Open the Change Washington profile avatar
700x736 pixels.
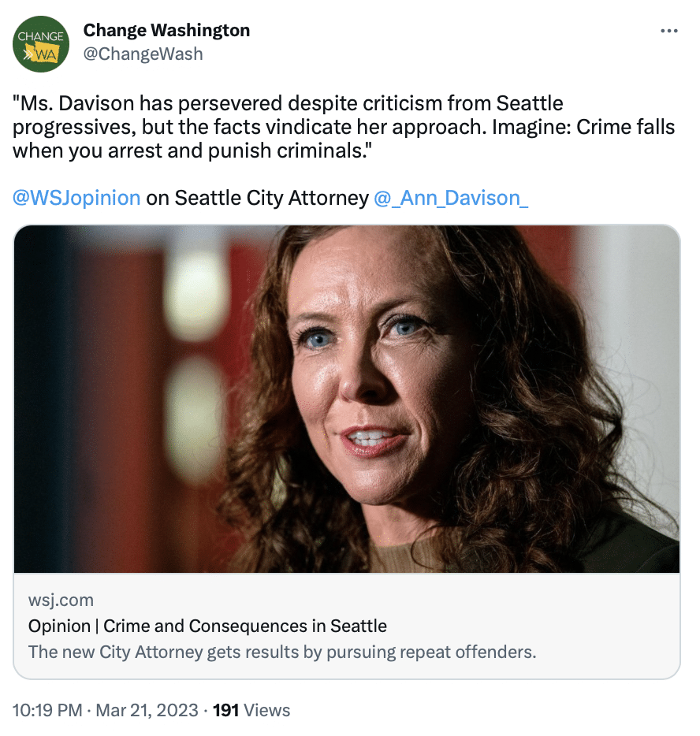coord(41,44)
